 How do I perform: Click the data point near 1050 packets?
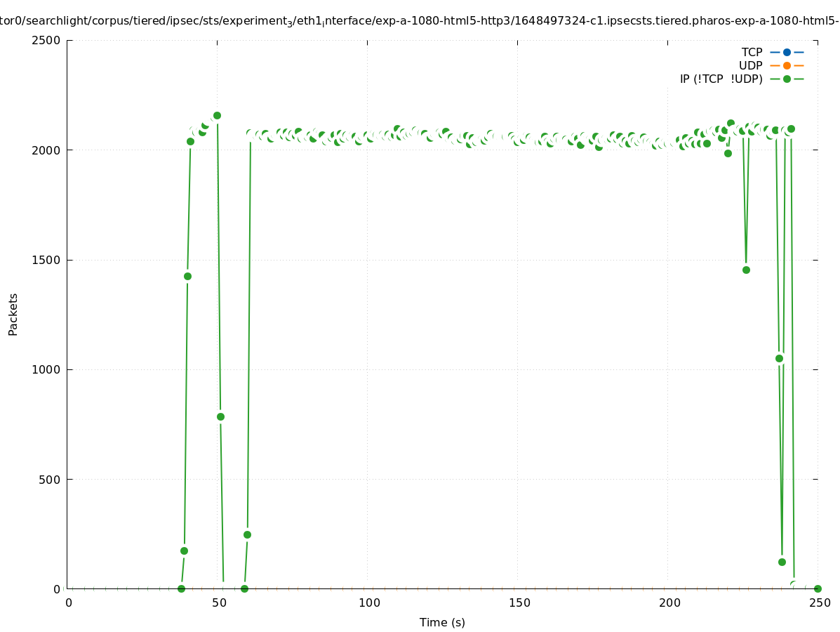coord(779,358)
